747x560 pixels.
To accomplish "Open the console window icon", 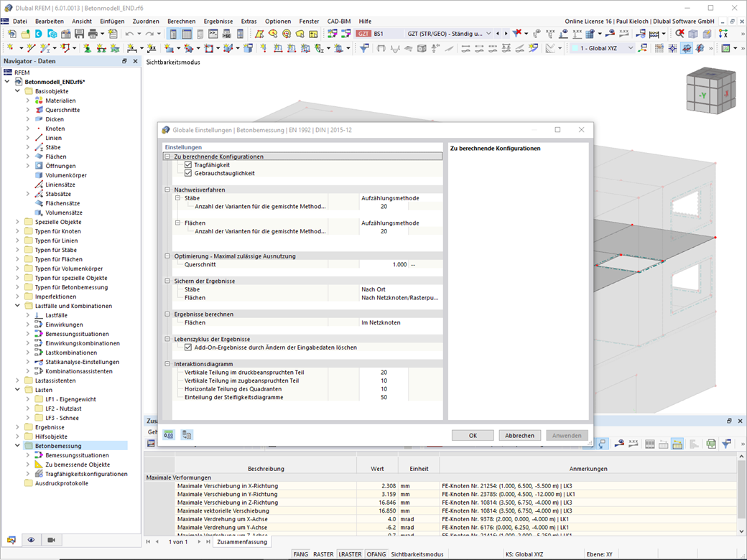I will [x=213, y=34].
